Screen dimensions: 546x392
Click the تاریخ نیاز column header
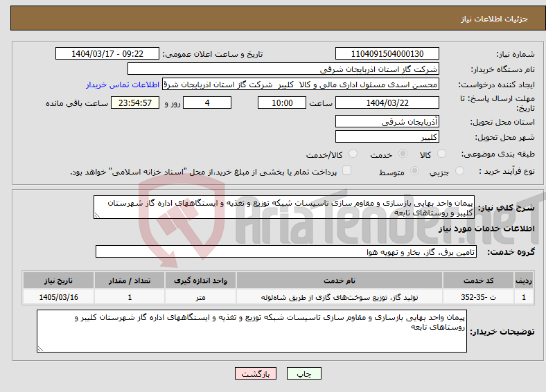(x=58, y=280)
